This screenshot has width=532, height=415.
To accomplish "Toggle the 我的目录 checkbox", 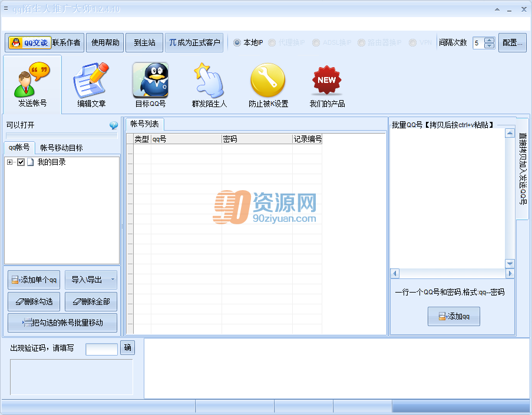I will tap(21, 162).
